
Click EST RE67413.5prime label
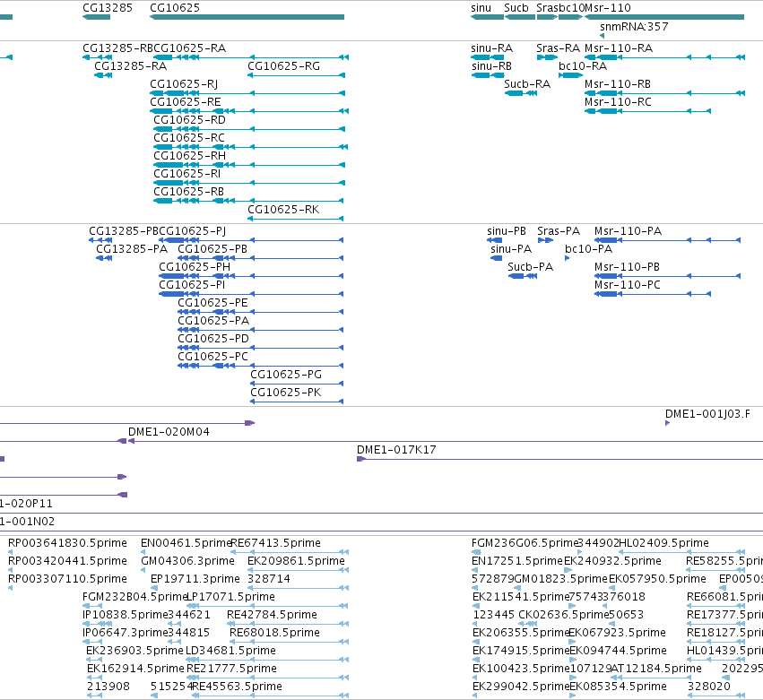coord(276,543)
